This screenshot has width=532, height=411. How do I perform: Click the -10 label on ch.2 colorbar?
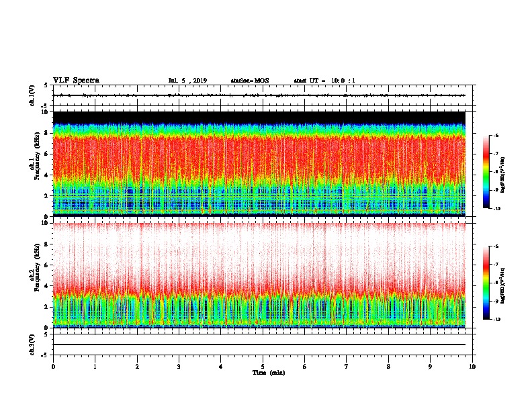pyautogui.click(x=496, y=320)
